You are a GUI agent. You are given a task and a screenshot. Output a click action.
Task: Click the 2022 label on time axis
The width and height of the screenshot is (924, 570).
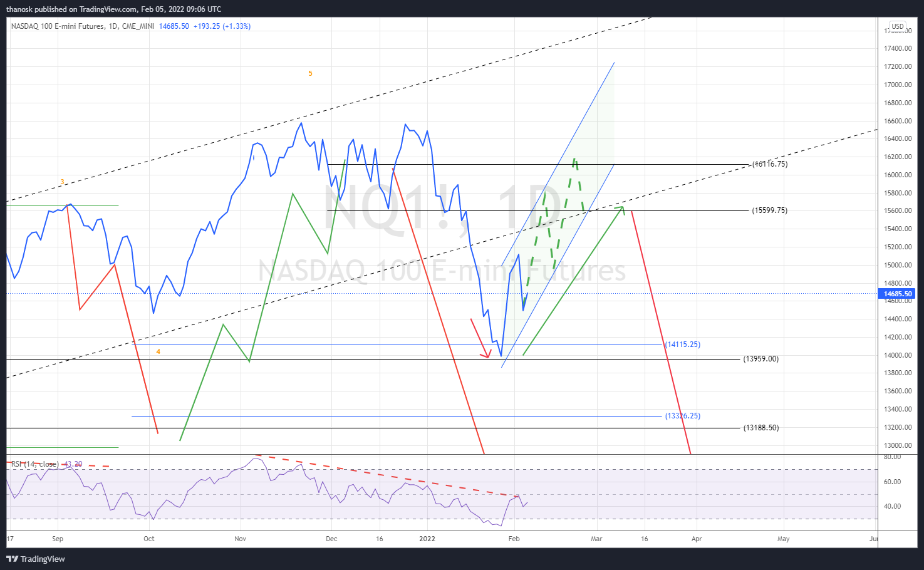pos(427,539)
